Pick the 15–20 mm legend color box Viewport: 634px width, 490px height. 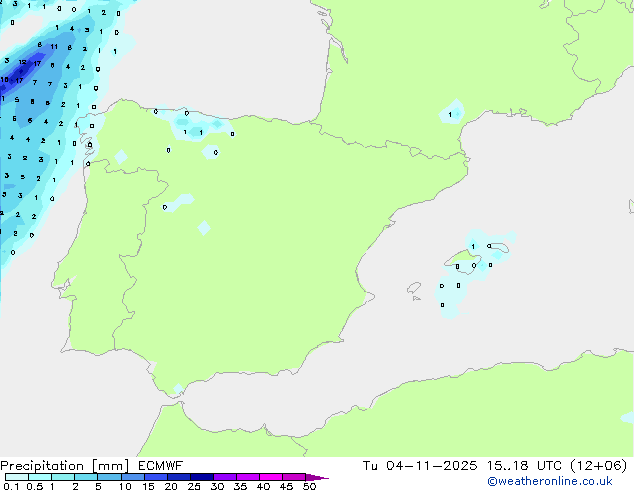pos(156,477)
